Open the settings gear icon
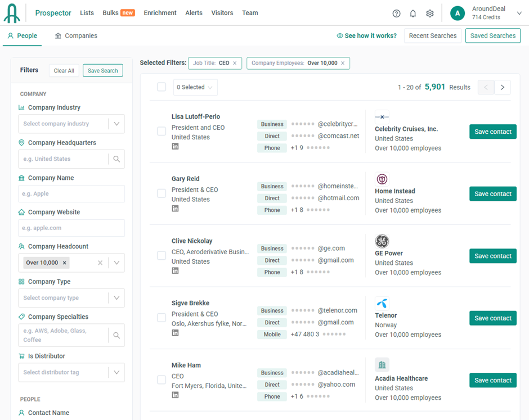 click(x=430, y=13)
